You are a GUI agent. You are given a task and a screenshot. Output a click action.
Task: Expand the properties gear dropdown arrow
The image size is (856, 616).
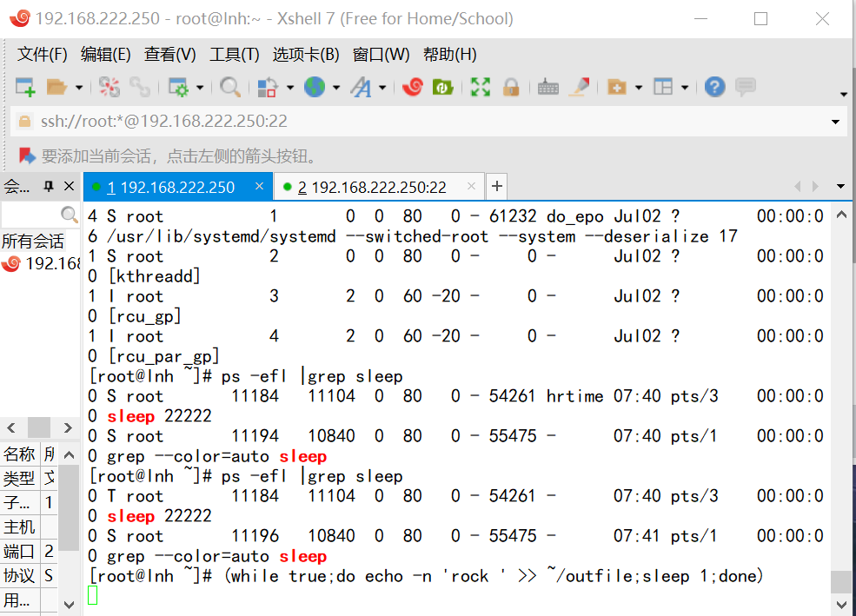click(200, 87)
